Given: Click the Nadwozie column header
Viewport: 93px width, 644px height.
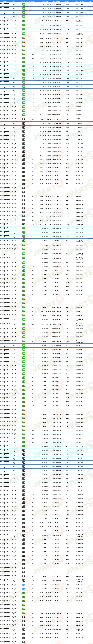Looking at the screenshot, I should 68,1.
